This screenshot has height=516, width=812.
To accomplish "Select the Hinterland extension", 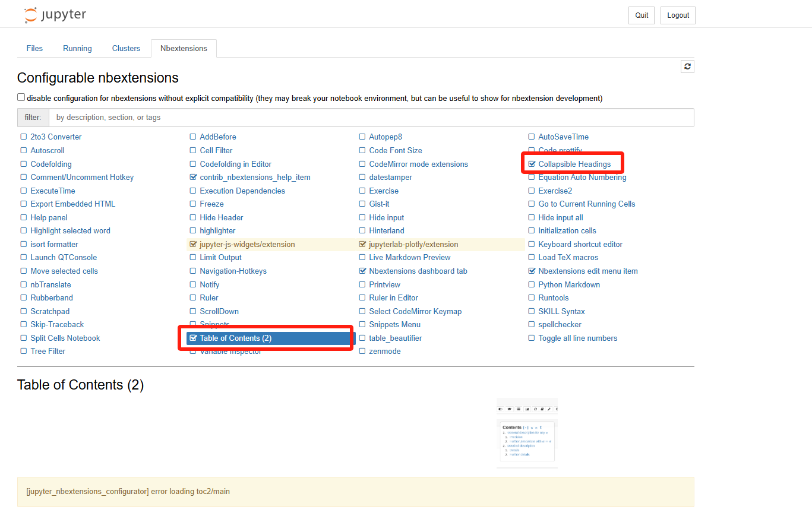I will [x=387, y=231].
